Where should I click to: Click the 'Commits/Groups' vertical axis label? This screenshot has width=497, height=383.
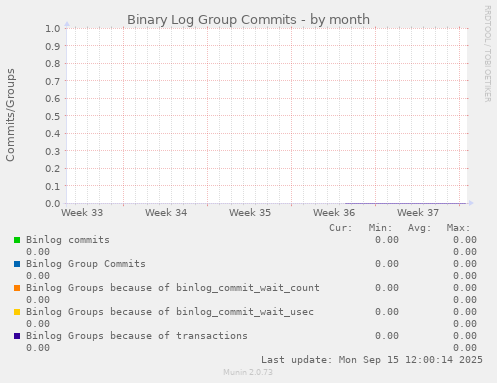click(10, 115)
